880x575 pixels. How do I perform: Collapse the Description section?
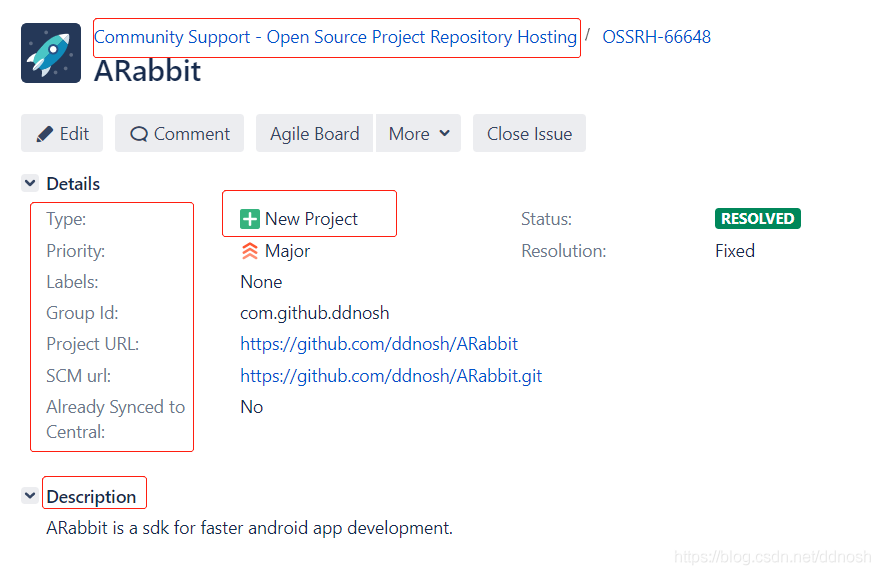click(x=30, y=495)
